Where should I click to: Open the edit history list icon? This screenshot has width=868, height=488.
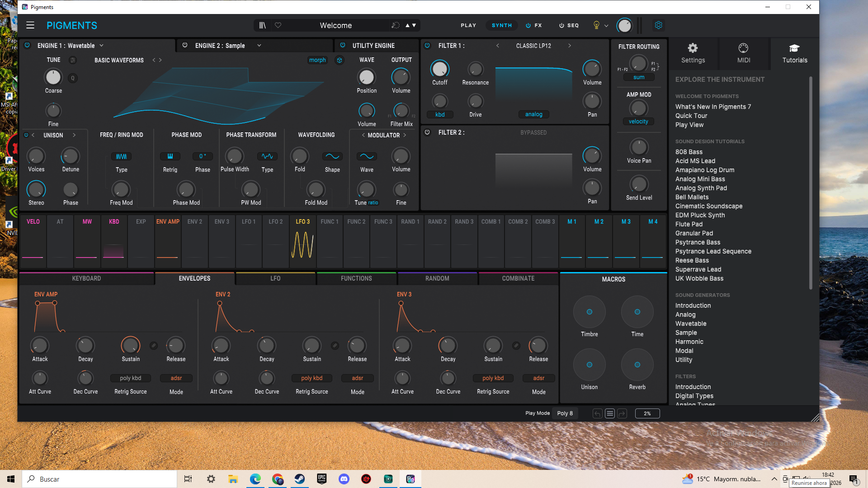coord(609,413)
